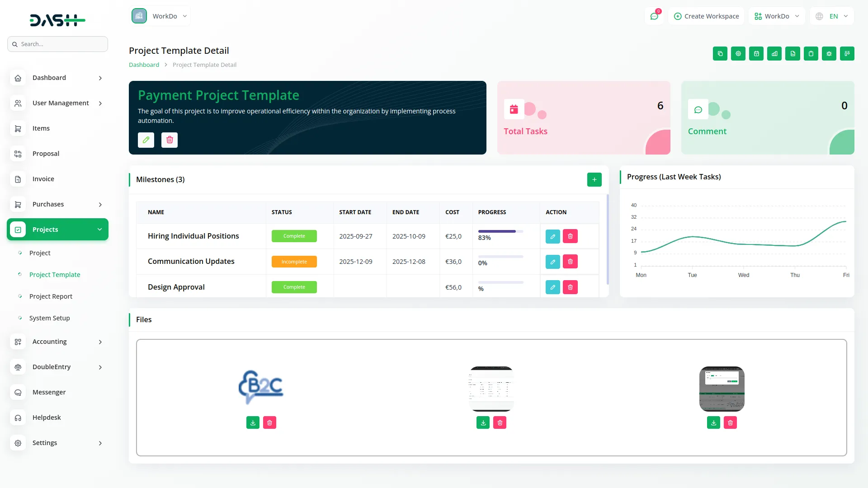Open the duplicate template icon
Viewport: 868px width, 488px height.
coord(720,53)
